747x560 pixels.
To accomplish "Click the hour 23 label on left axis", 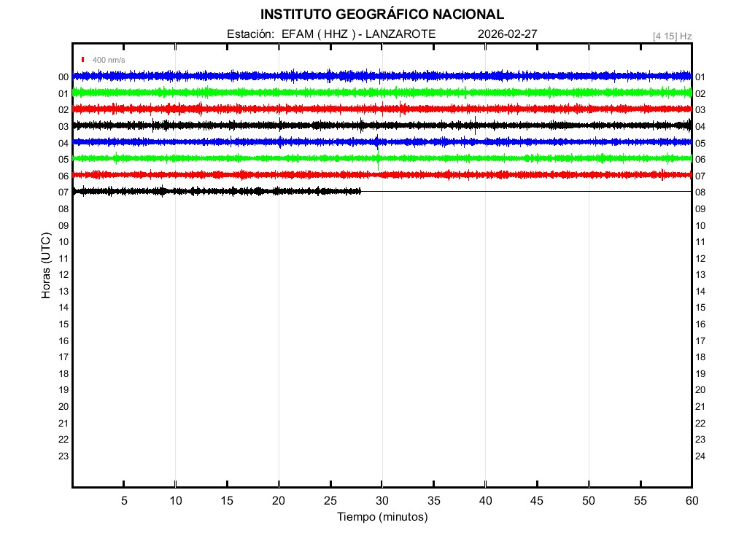I will 63,456.
